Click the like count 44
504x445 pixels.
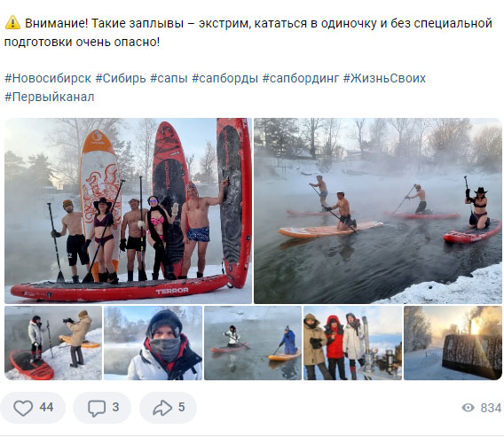click(x=46, y=408)
